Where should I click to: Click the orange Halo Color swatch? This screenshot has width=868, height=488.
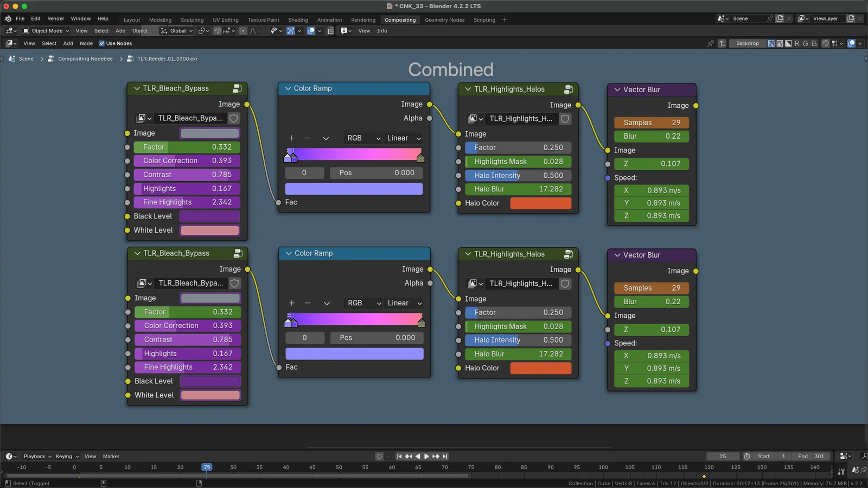coord(540,203)
